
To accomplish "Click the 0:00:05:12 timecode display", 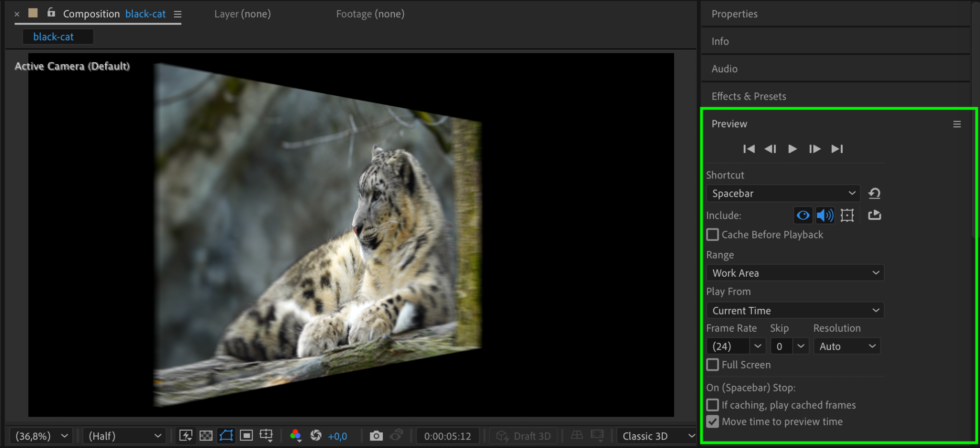I will [447, 436].
